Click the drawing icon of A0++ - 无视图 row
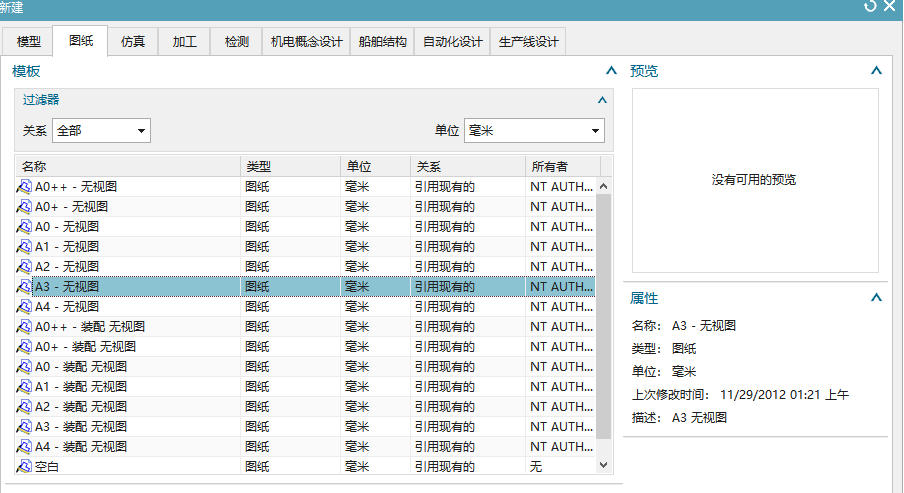This screenshot has height=493, width=904. [x=24, y=187]
